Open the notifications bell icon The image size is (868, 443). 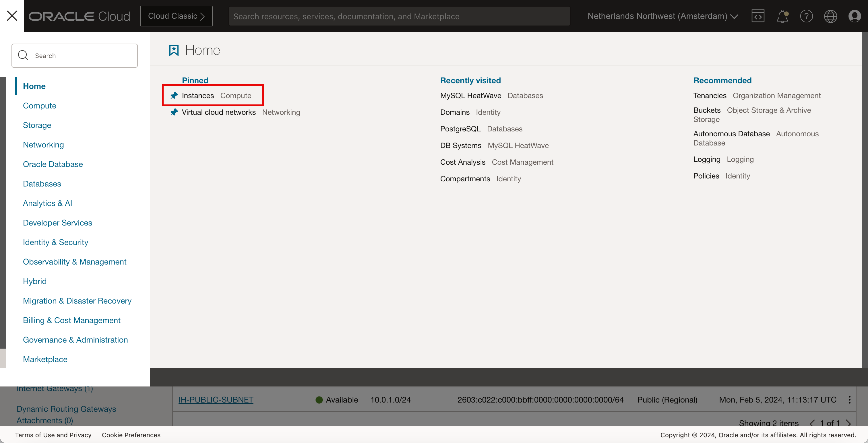point(782,16)
